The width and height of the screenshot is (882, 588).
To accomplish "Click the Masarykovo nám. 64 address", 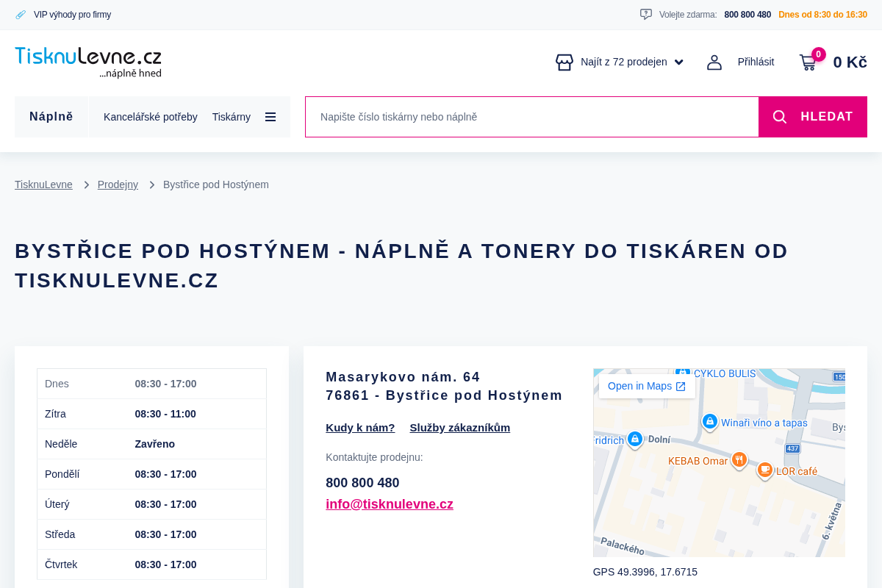I will [x=403, y=377].
